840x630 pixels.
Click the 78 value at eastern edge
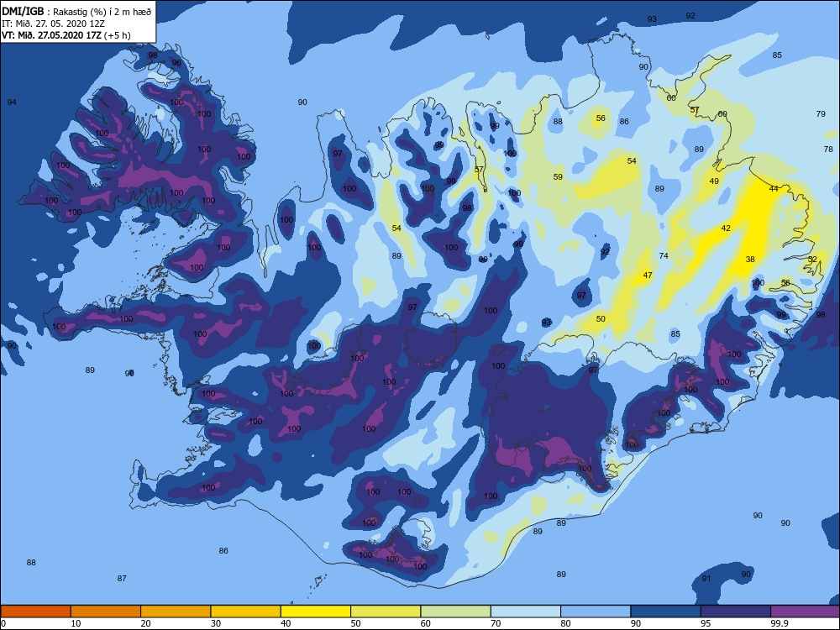[828, 150]
